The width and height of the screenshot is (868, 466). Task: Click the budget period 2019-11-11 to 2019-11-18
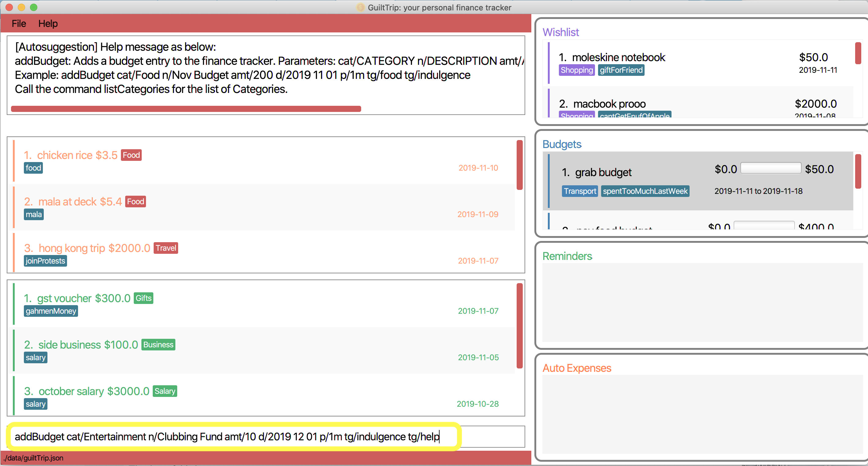pos(758,191)
